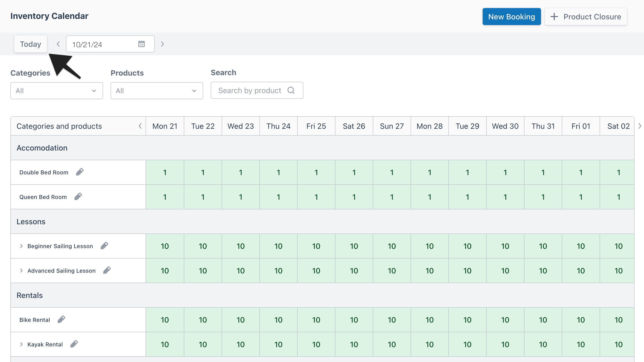
Task: Click Double Bed Room availability on Mon 21
Action: 165,172
